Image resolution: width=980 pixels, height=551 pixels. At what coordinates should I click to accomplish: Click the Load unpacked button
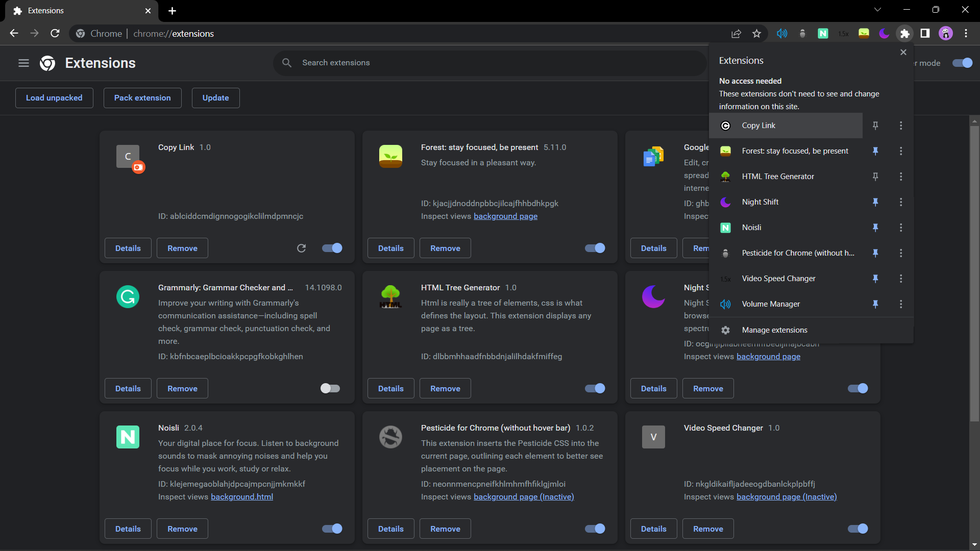(54, 98)
